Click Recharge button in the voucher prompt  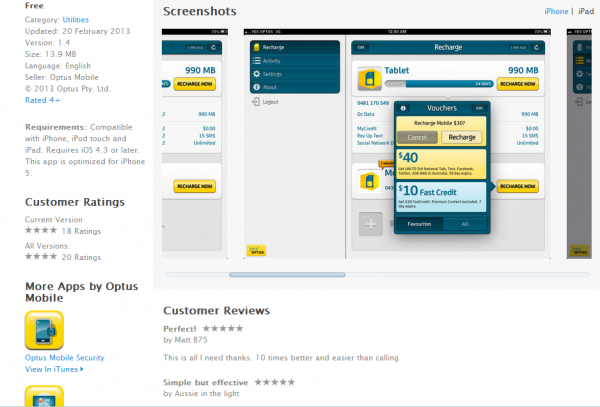click(x=461, y=137)
